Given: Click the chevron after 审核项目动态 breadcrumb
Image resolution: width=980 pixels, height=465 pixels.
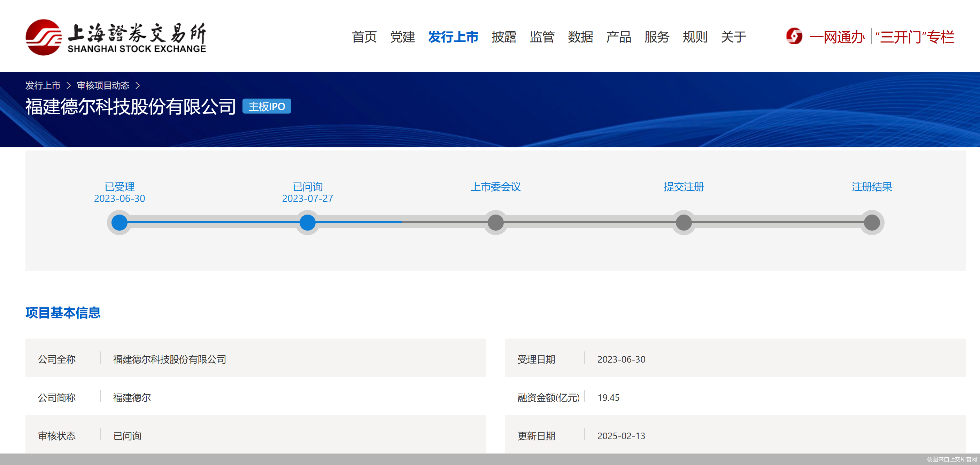Looking at the screenshot, I should coord(138,86).
